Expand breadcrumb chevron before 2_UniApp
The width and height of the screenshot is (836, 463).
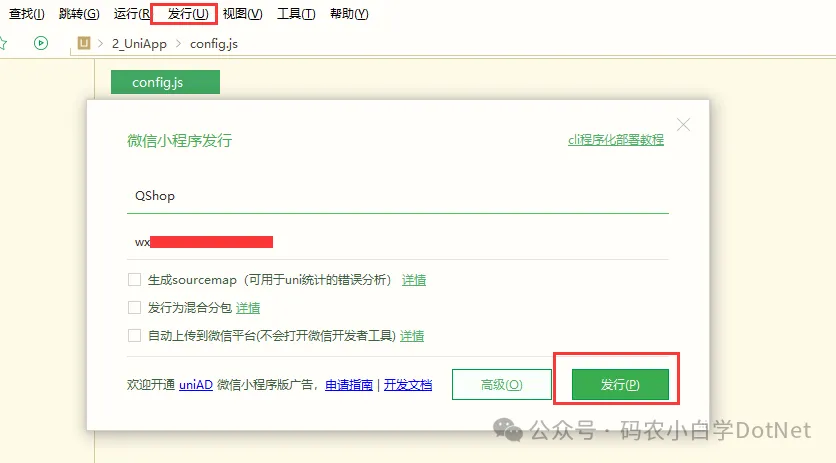point(100,44)
